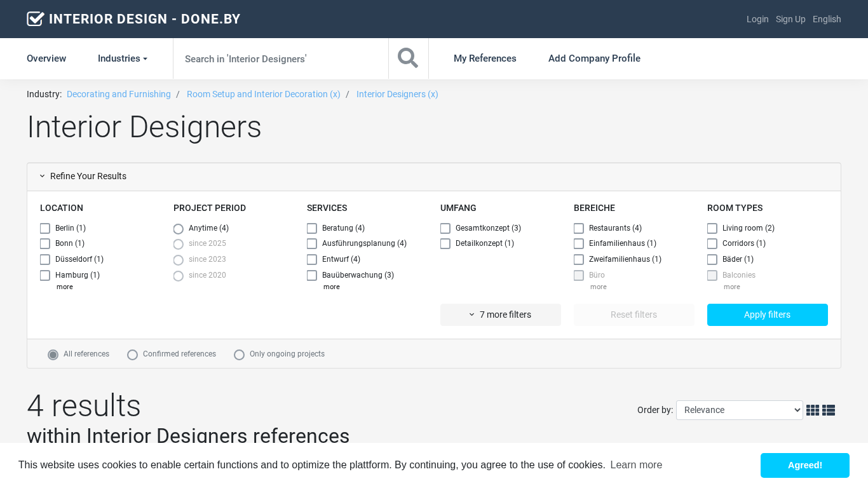Viewport: 868px width, 488px height.
Task: Select Confirmed references radio option
Action: (x=133, y=355)
